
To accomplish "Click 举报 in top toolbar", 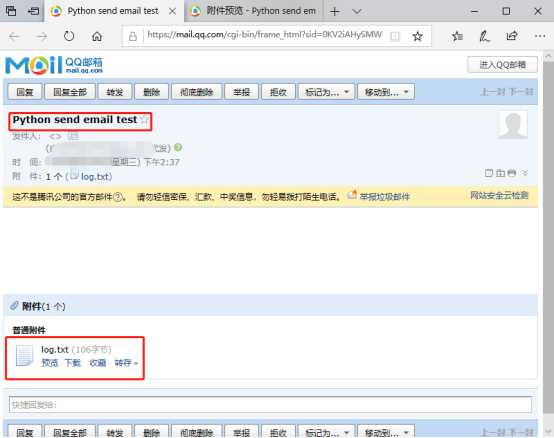I will pyautogui.click(x=242, y=92).
